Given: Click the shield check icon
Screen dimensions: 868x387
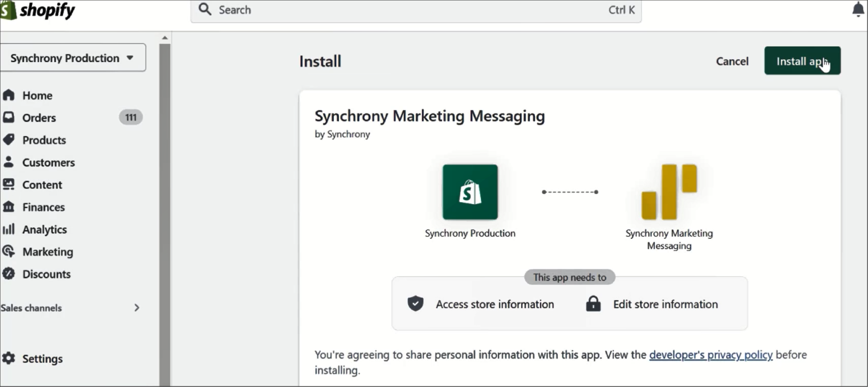Looking at the screenshot, I should click(x=415, y=304).
